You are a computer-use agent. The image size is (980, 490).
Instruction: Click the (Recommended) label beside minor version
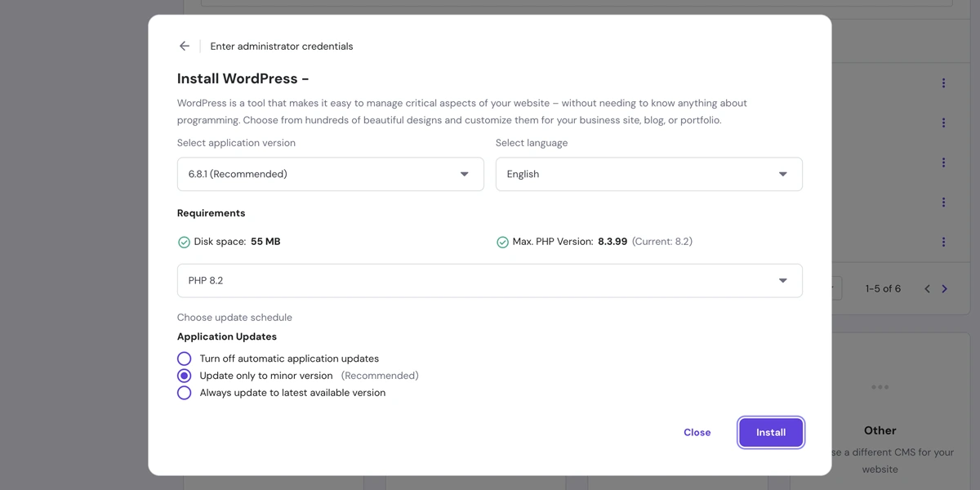(380, 376)
